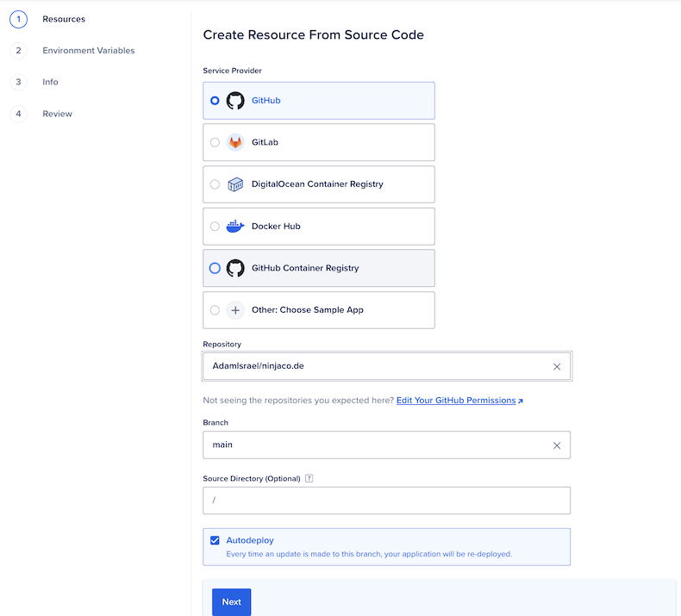
Task: Click the Repository field label
Action: click(x=222, y=345)
